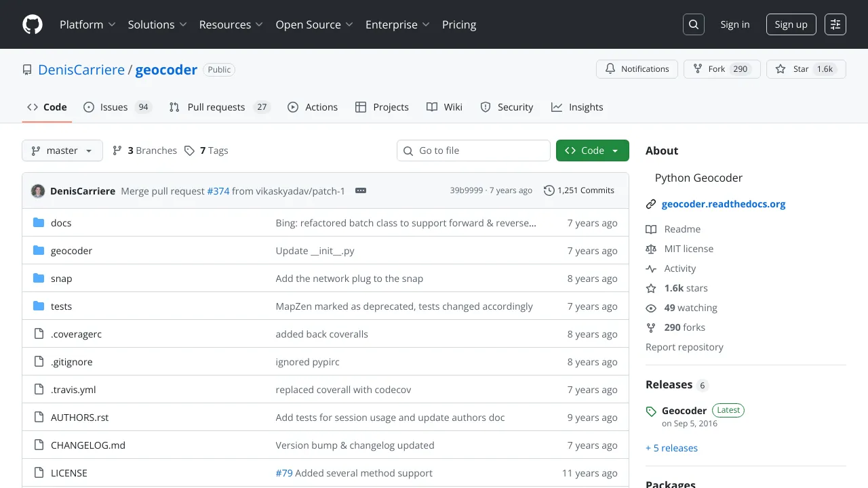
Task: Open appearance settings icon in header
Action: coord(835,24)
